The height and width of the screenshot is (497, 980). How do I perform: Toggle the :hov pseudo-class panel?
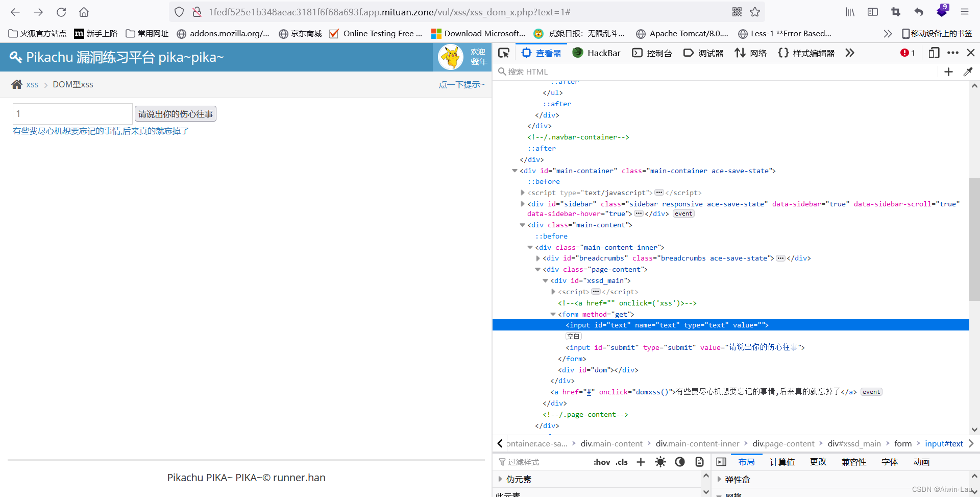tap(601, 462)
